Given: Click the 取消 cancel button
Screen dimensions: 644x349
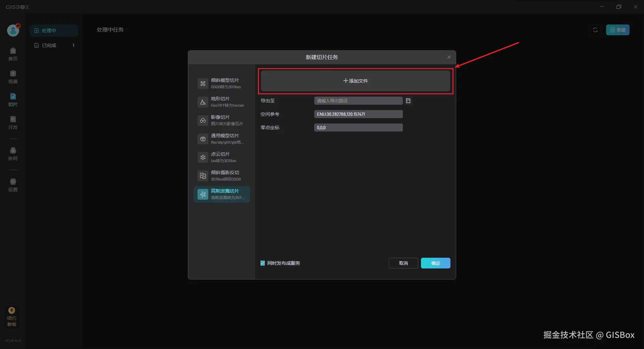Looking at the screenshot, I should (x=403, y=263).
